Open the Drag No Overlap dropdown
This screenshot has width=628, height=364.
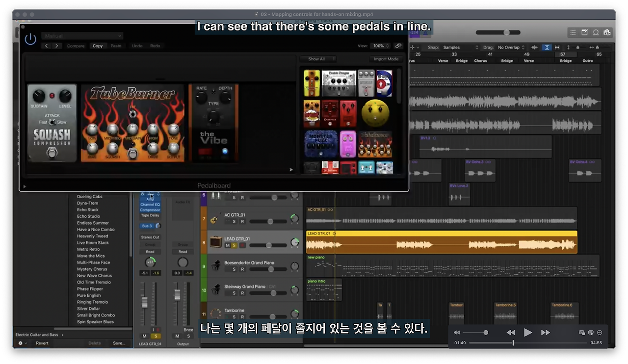511,48
